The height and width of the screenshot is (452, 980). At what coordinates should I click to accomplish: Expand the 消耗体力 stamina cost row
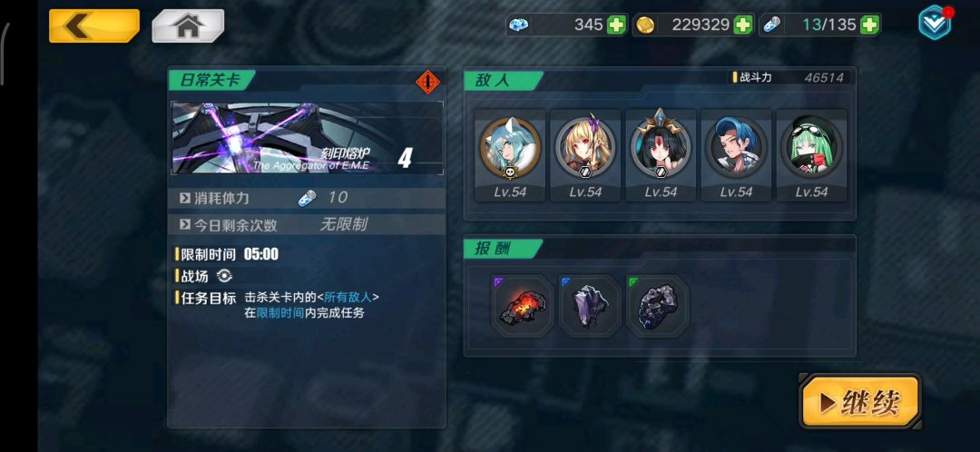(307, 198)
